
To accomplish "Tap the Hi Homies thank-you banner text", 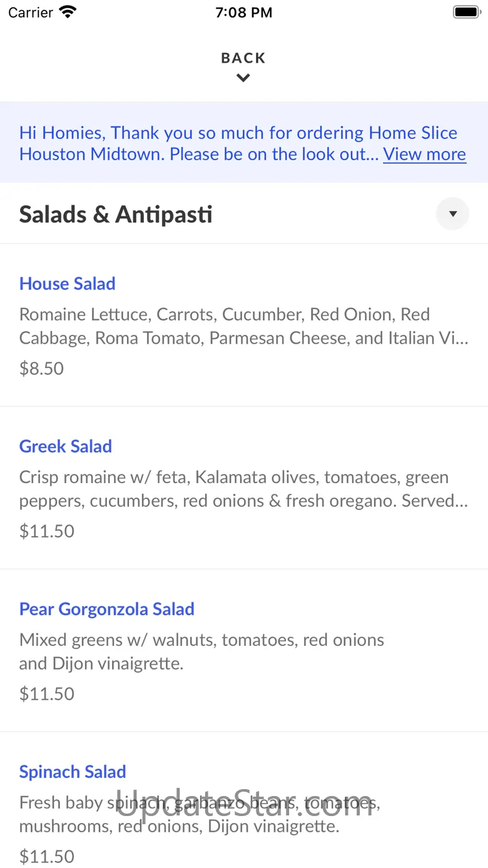I will click(x=243, y=143).
